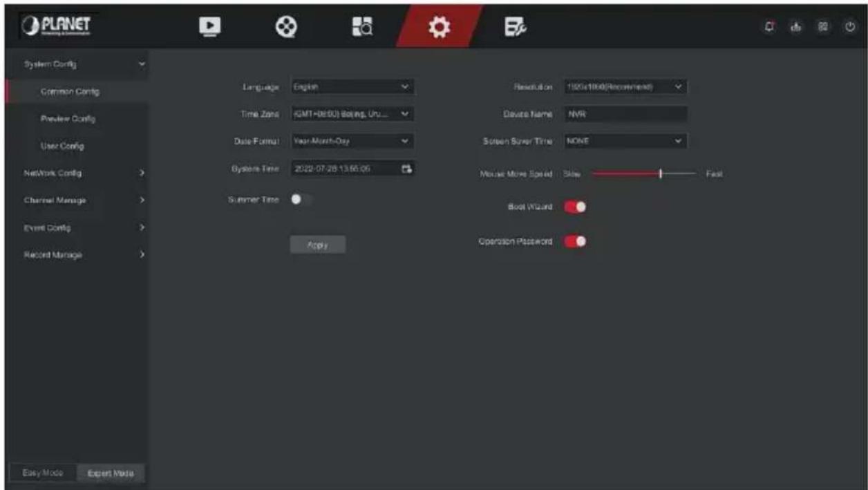Disable the Boot Wizard switch

(x=576, y=207)
